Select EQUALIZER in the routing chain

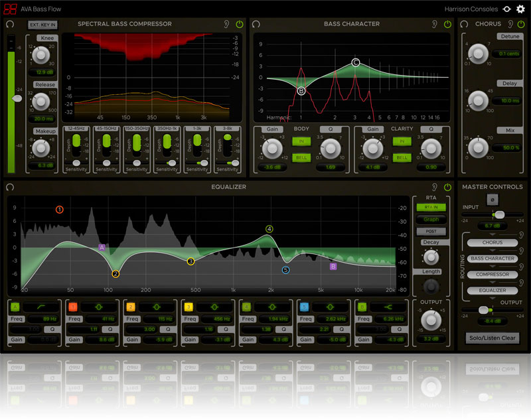pyautogui.click(x=492, y=290)
